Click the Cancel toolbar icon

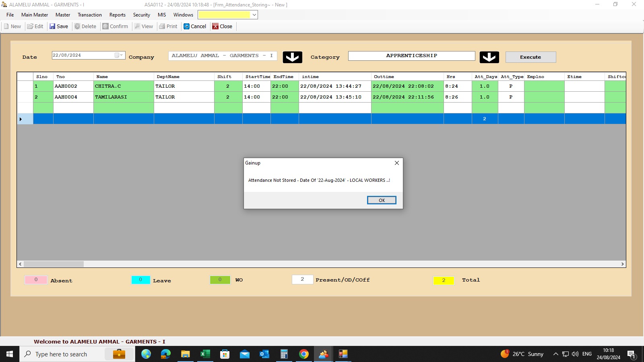pos(187,27)
